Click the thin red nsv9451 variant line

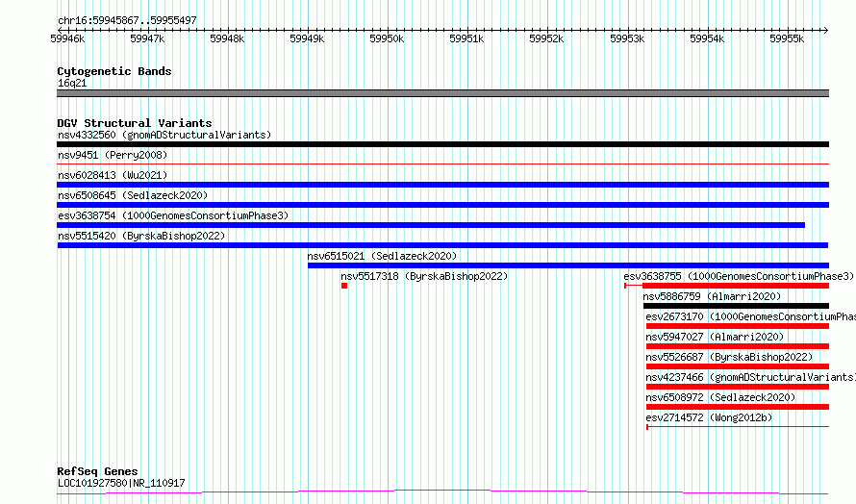pos(442,164)
